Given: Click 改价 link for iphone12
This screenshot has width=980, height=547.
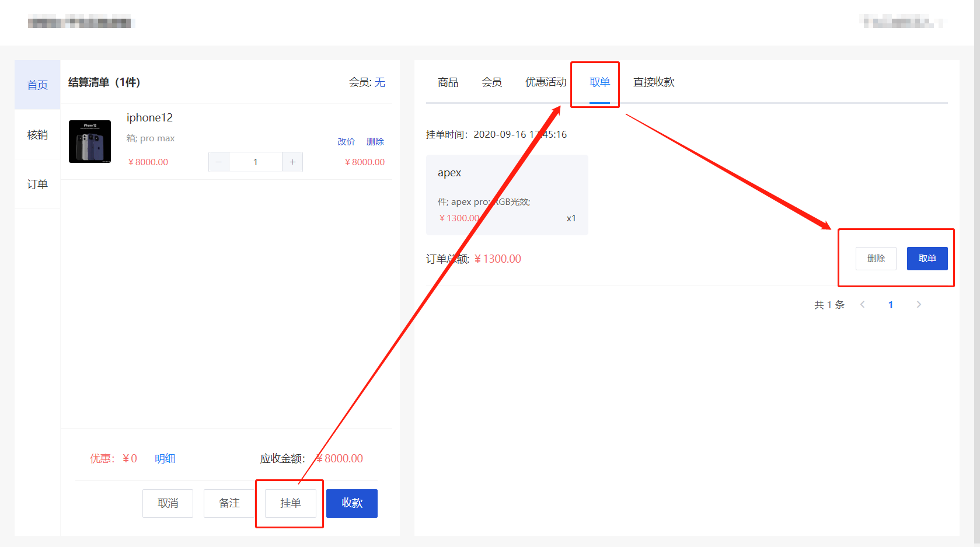Looking at the screenshot, I should point(346,142).
